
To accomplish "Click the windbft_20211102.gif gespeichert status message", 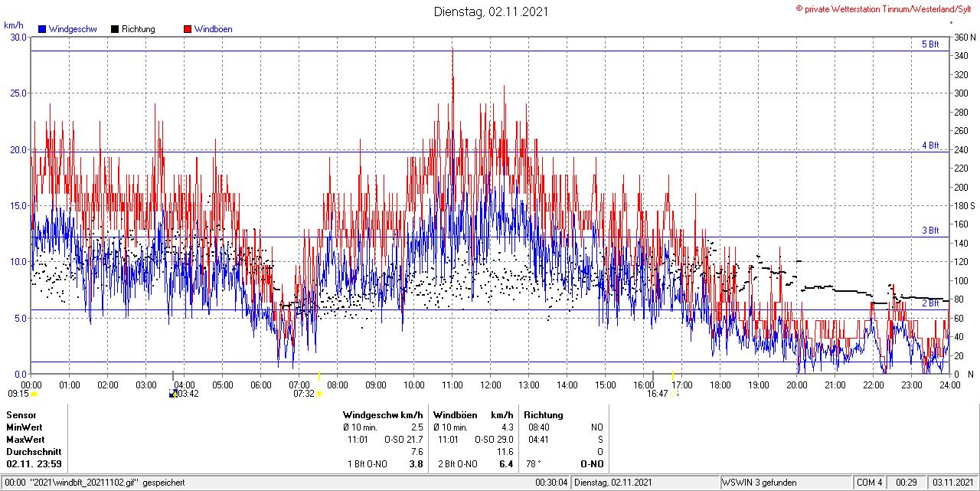I will click(93, 483).
